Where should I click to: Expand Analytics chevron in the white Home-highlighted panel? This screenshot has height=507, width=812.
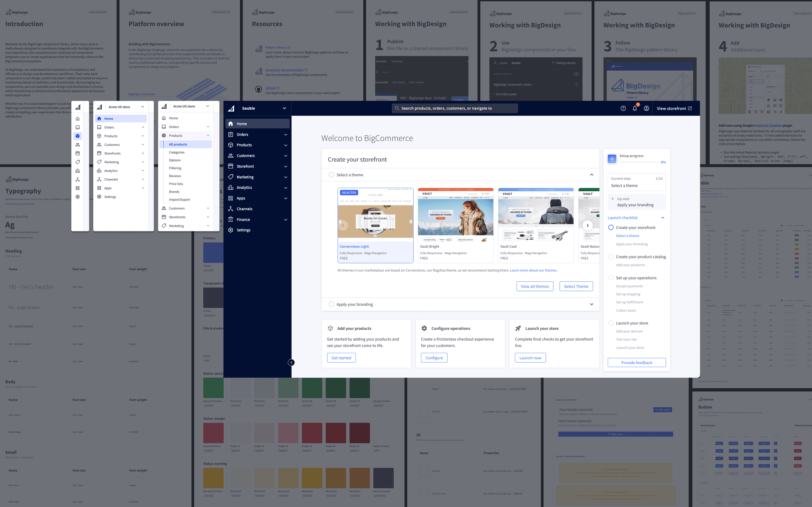pyautogui.click(x=143, y=171)
